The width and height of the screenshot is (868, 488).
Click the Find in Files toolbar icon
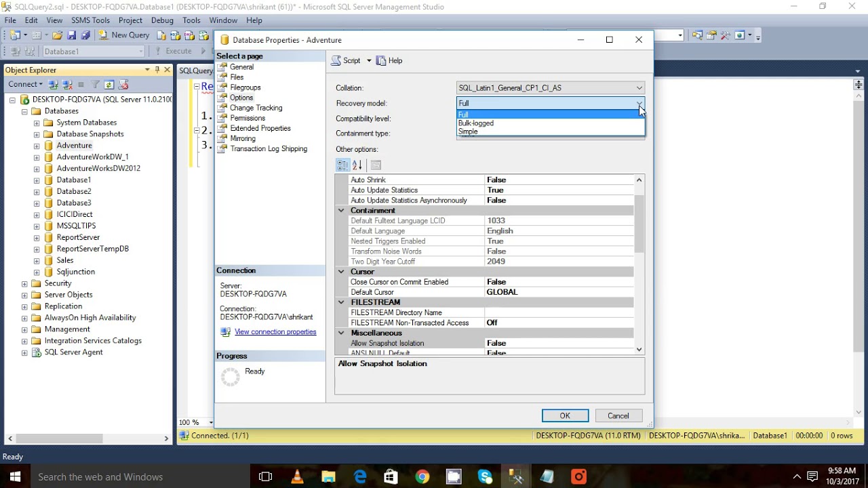pyautogui.click(x=697, y=35)
